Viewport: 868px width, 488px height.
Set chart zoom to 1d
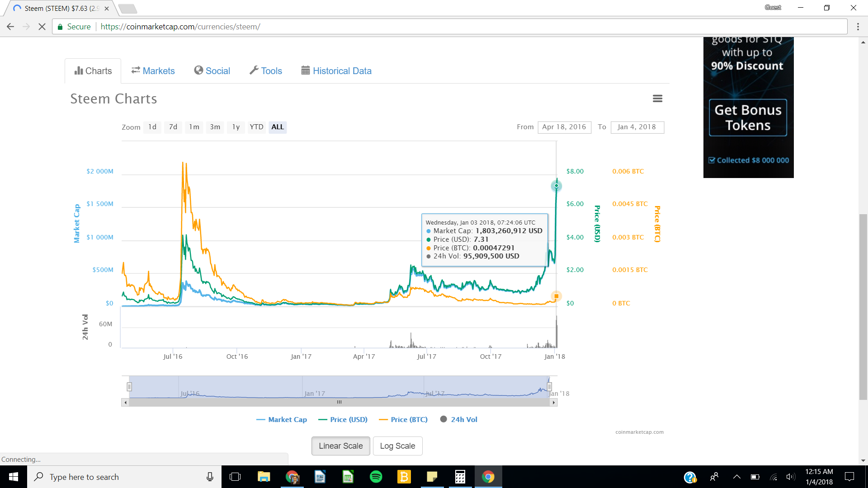(x=152, y=127)
